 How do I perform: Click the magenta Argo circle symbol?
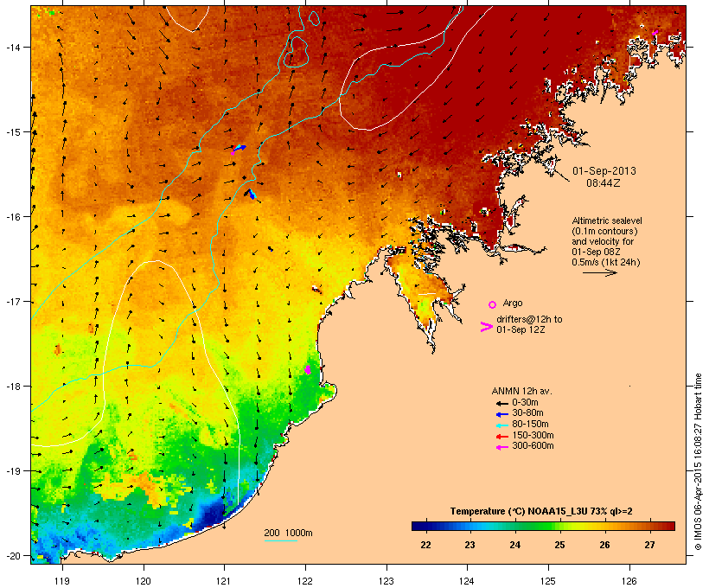pyautogui.click(x=493, y=304)
